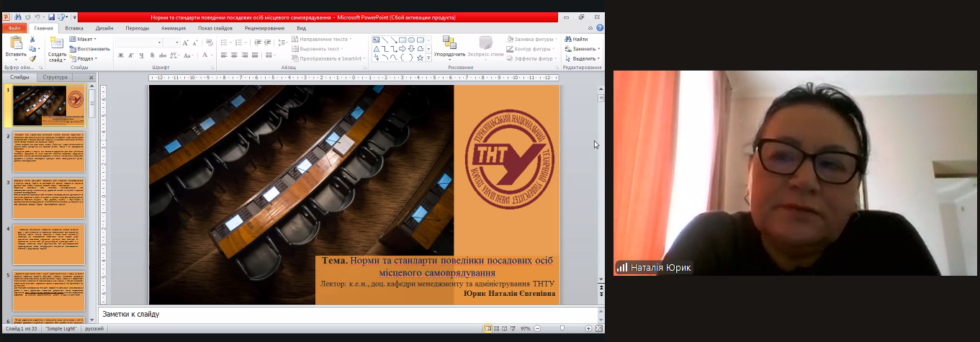Click the Find (Найти) binoculars button

click(x=575, y=39)
